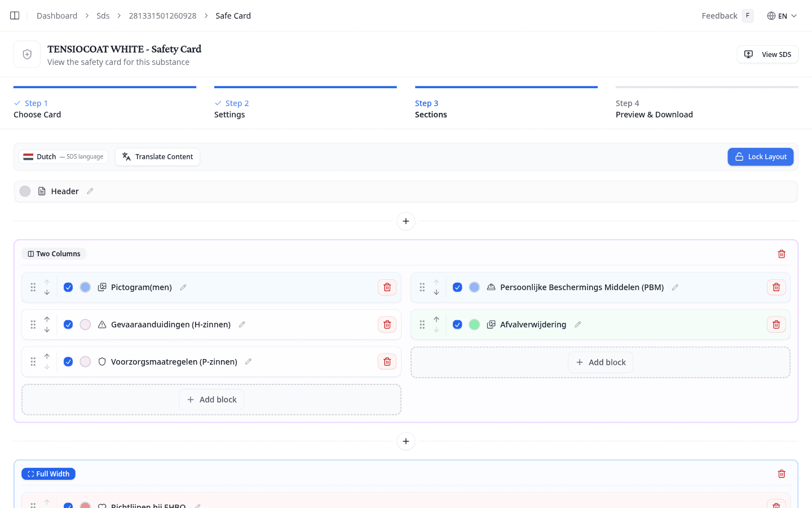Screen dimensions: 812x508
Task: Delete the Pictogram(men) block
Action: [387, 287]
